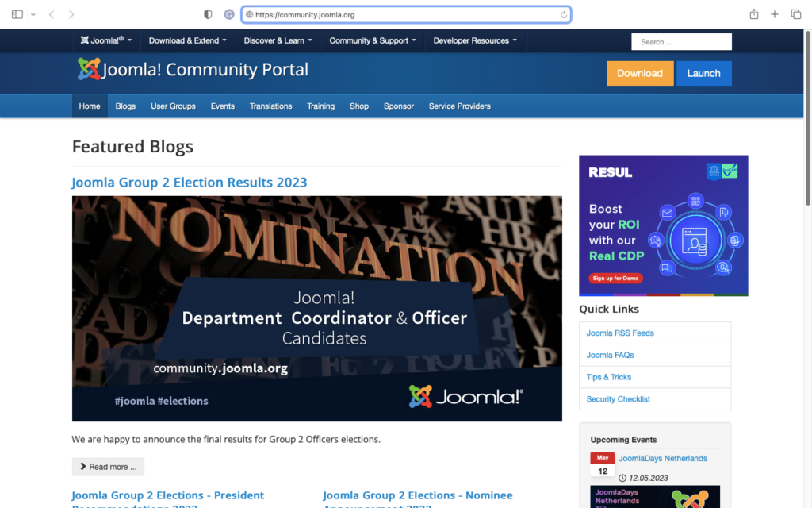Open the Service Providers tab

tap(459, 106)
